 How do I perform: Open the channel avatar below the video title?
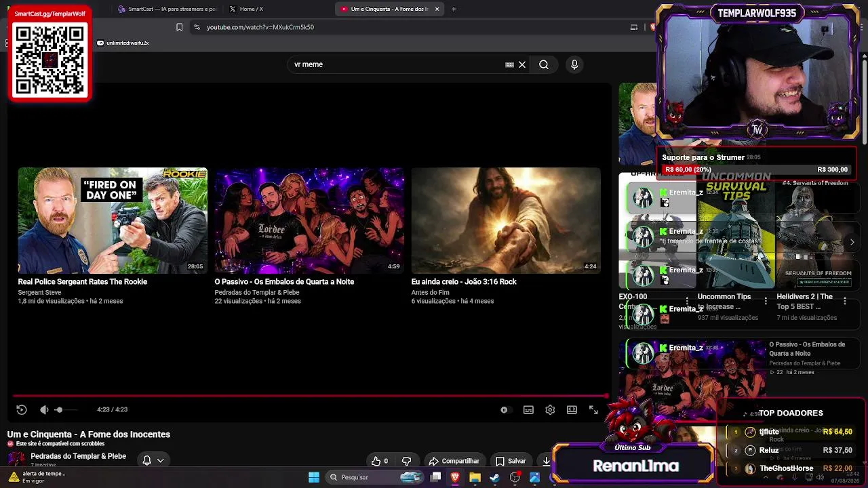(x=16, y=458)
